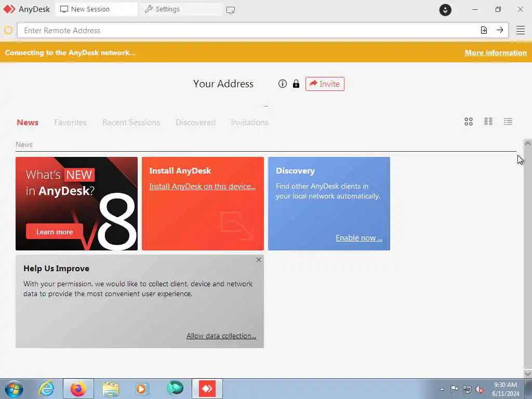Switch to list view
This screenshot has width=532, height=399.
508,122
